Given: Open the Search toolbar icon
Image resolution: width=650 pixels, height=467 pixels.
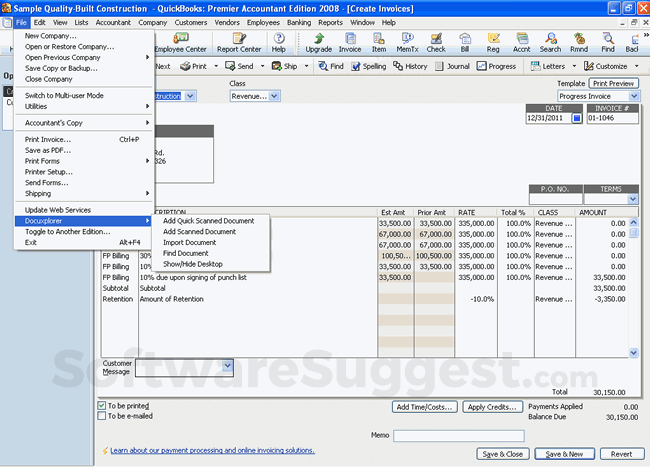Looking at the screenshot, I should (550, 43).
